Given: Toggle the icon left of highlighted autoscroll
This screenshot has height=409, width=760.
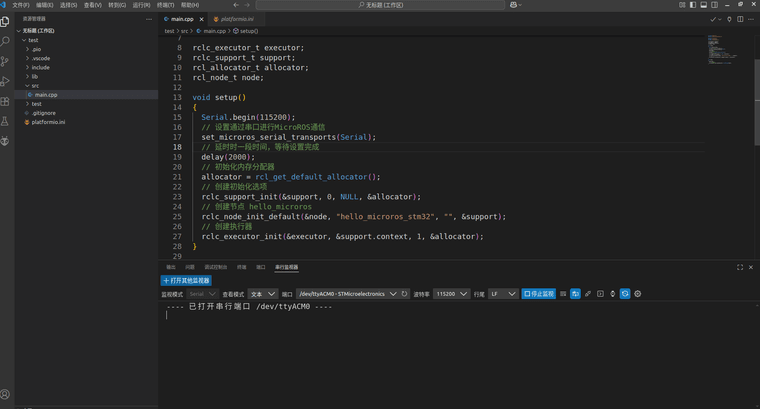Looking at the screenshot, I should point(613,294).
